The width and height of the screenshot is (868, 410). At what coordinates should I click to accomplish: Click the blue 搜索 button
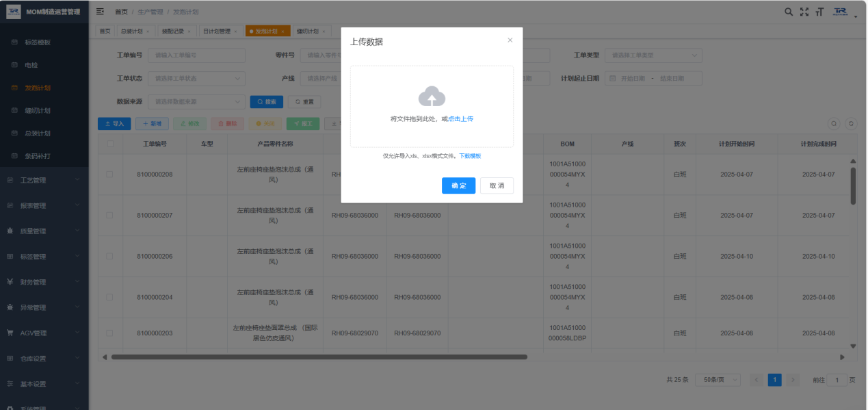click(x=267, y=102)
